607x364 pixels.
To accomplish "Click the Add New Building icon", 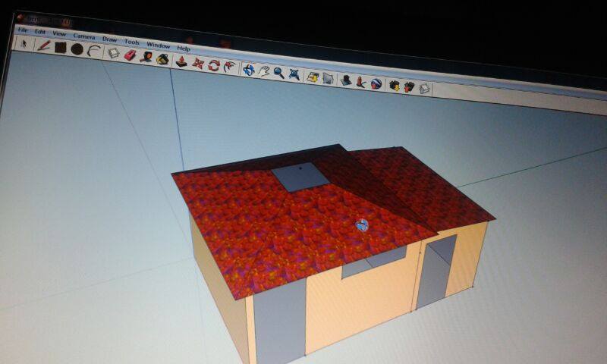I will 346,80.
